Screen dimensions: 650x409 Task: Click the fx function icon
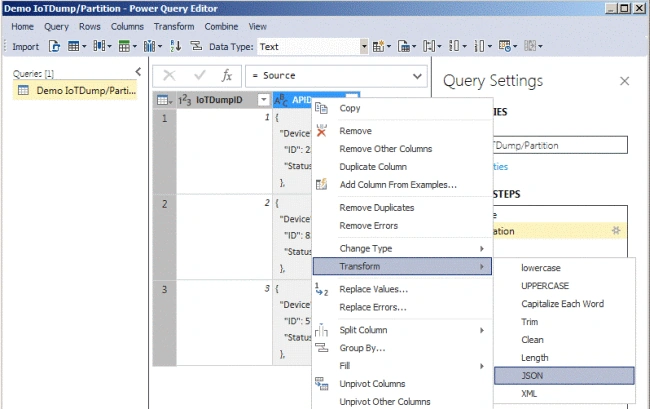pyautogui.click(x=226, y=75)
